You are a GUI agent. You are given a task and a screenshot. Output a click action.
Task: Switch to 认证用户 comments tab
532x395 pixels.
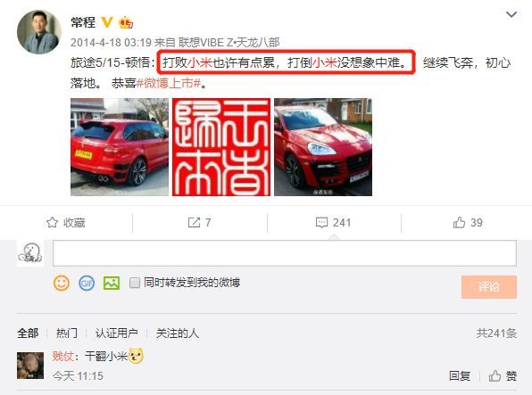coord(116,333)
